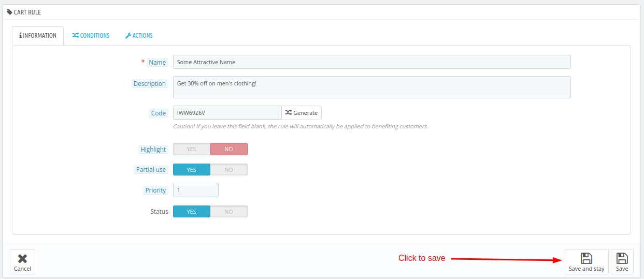Cancel the cart rule editing
This screenshot has width=644, height=279.
pyautogui.click(x=22, y=262)
